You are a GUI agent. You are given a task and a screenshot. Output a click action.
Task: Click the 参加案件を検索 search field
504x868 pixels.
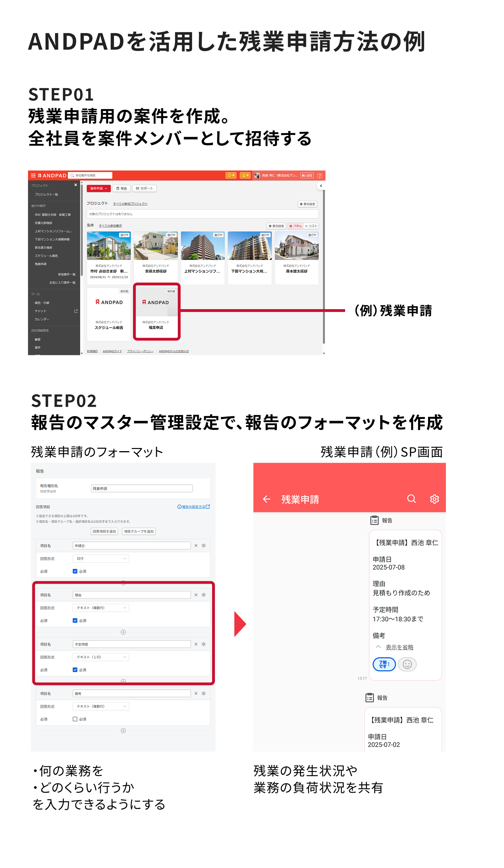click(90, 175)
